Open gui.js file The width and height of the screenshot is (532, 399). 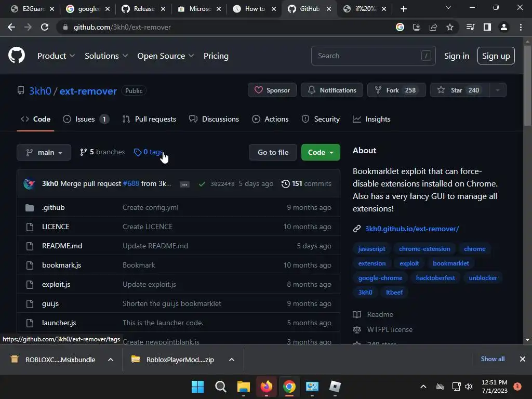[x=50, y=303]
